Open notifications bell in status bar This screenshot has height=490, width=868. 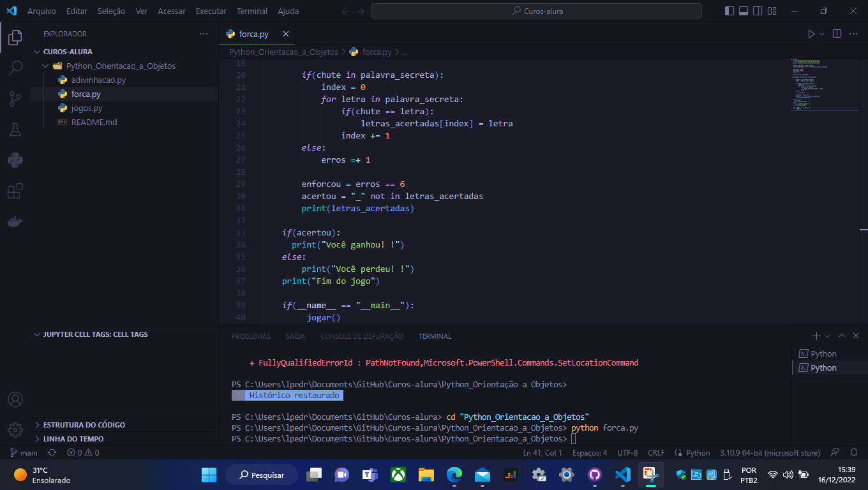pos(853,452)
